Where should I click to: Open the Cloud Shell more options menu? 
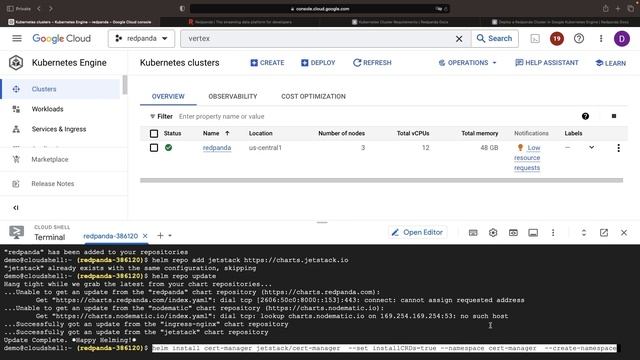[553, 233]
